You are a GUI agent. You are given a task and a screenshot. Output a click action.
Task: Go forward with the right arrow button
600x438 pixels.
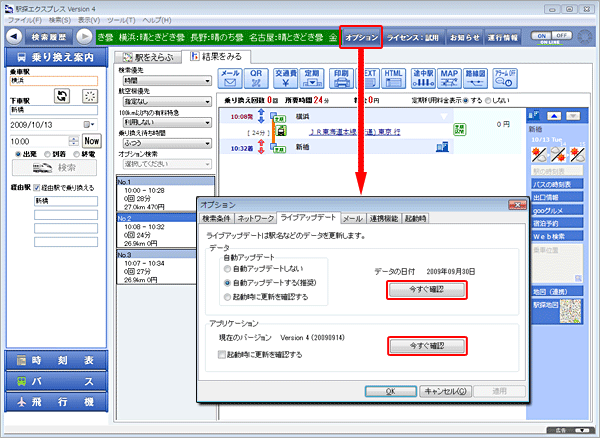point(84,37)
